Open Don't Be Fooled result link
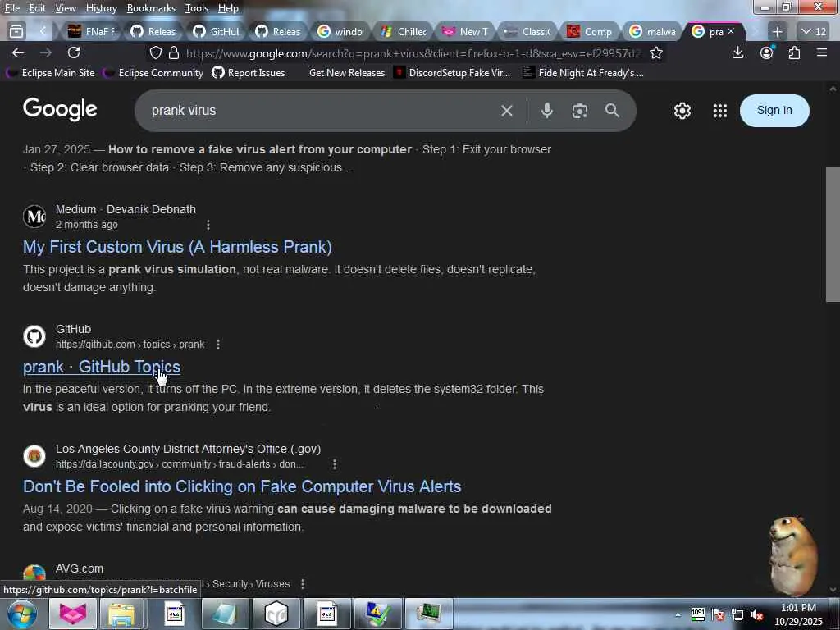This screenshot has height=630, width=840. [x=242, y=486]
